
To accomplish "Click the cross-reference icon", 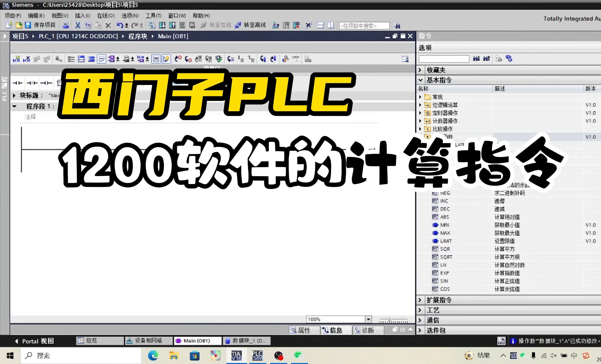I will tap(308, 25).
